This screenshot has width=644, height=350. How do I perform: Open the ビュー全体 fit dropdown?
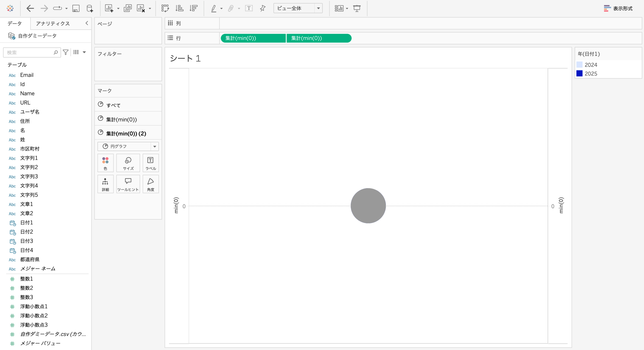tap(318, 8)
